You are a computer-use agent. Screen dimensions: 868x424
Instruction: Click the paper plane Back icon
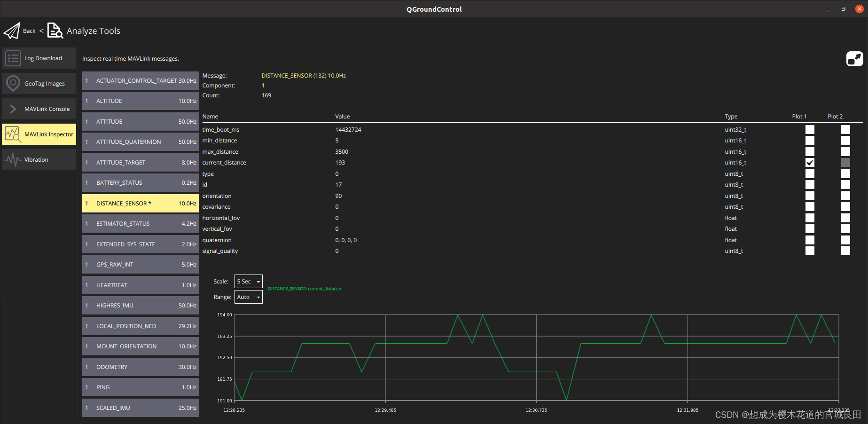pos(12,31)
